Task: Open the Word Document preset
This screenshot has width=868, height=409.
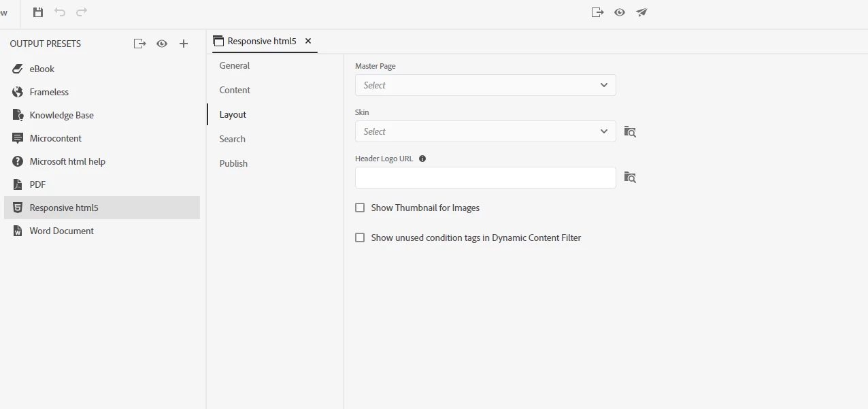Action: pos(61,231)
